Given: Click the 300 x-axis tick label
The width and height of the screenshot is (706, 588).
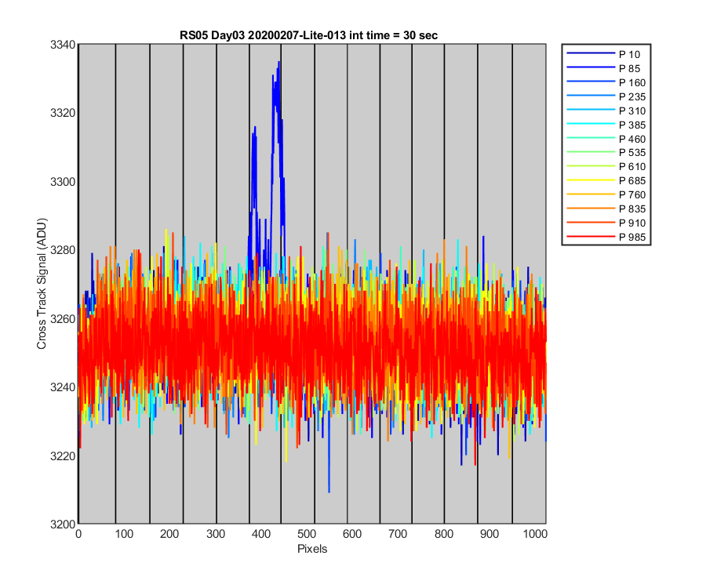Looking at the screenshot, I should pos(216,534).
